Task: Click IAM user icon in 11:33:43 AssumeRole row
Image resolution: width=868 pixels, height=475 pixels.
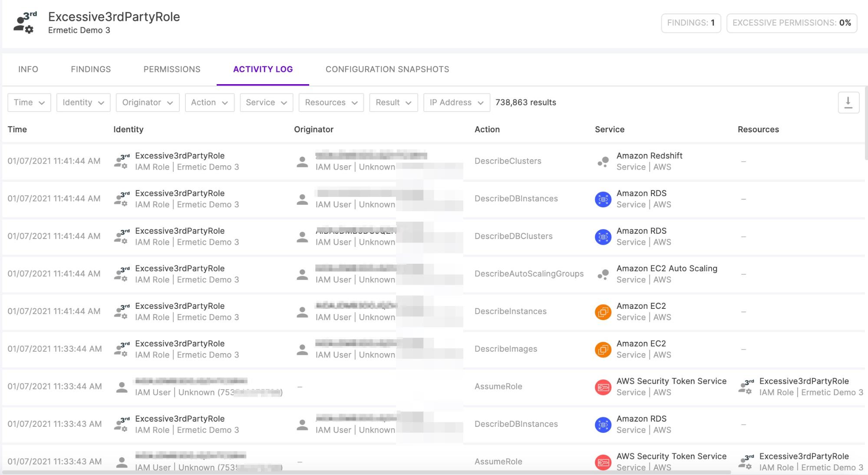Action: pyautogui.click(x=122, y=462)
